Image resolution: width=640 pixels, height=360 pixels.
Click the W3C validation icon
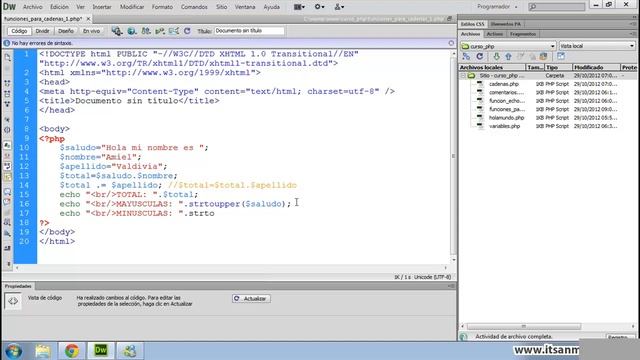pos(160,31)
